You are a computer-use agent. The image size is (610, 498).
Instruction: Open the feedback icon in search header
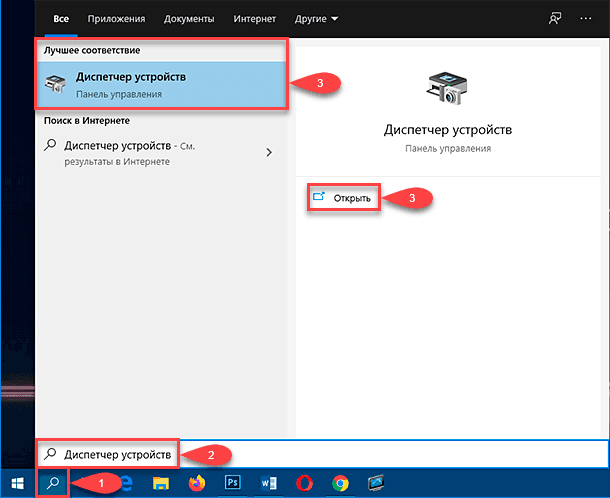[555, 18]
